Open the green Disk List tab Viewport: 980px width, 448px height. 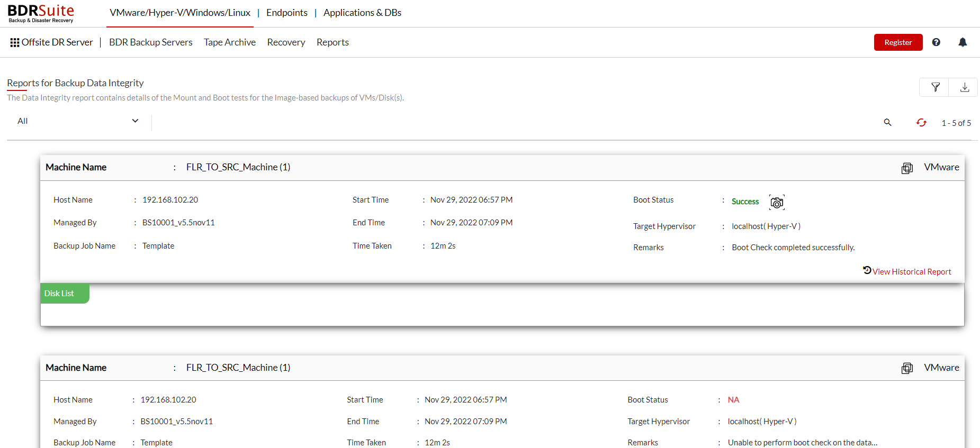(65, 294)
